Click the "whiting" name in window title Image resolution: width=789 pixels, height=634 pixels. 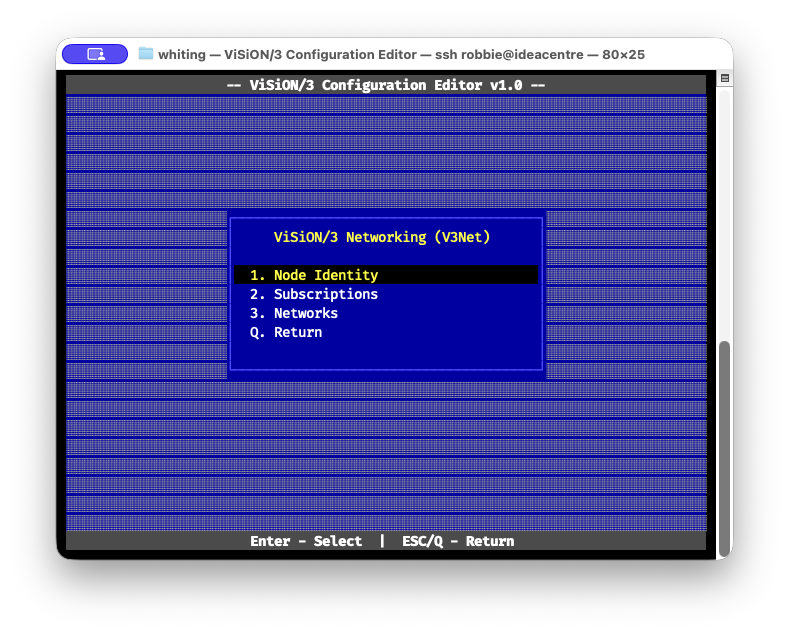click(x=181, y=54)
